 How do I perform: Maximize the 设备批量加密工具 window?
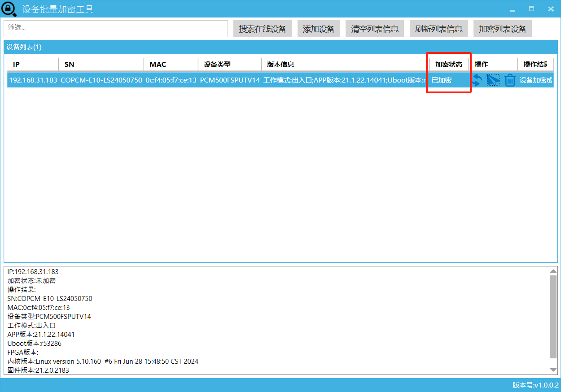[532, 9]
